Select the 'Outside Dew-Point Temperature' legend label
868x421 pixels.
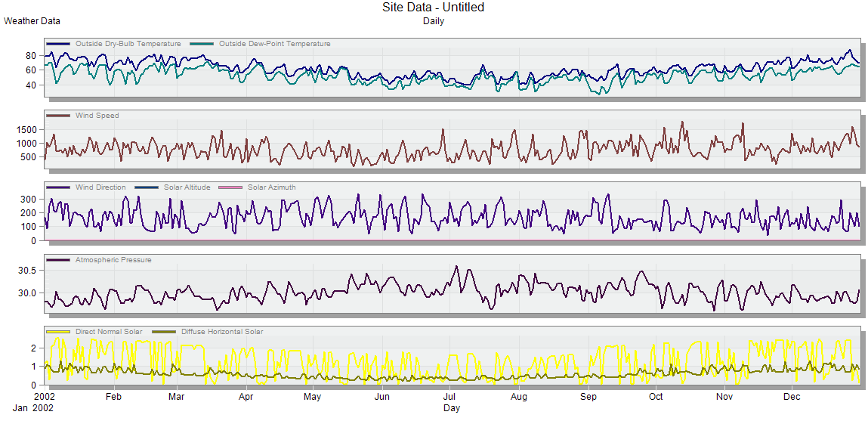click(274, 44)
